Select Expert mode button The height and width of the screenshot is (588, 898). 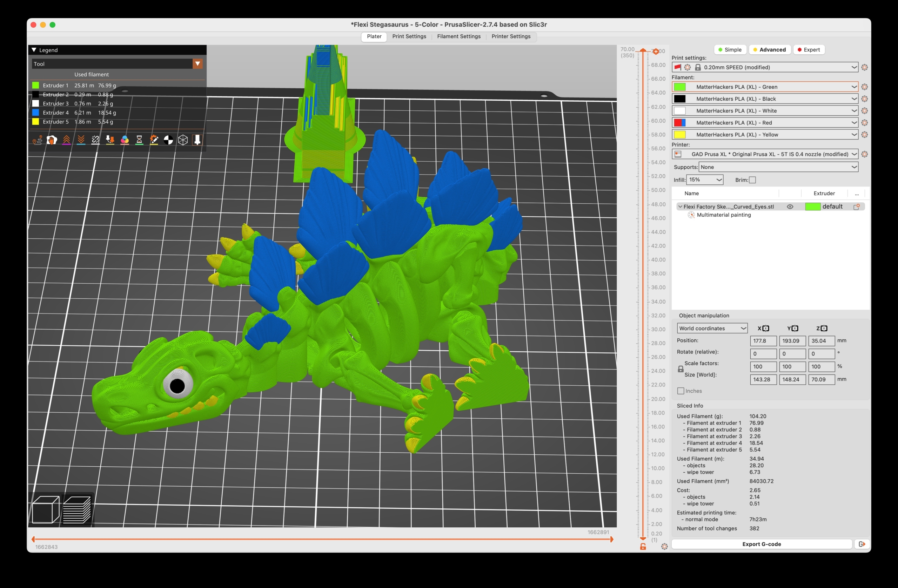click(809, 50)
